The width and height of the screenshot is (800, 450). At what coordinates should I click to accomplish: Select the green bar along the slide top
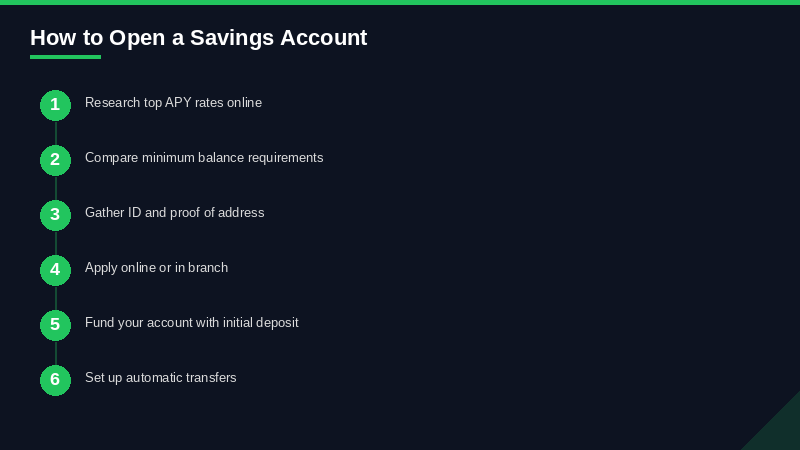tap(400, 2)
